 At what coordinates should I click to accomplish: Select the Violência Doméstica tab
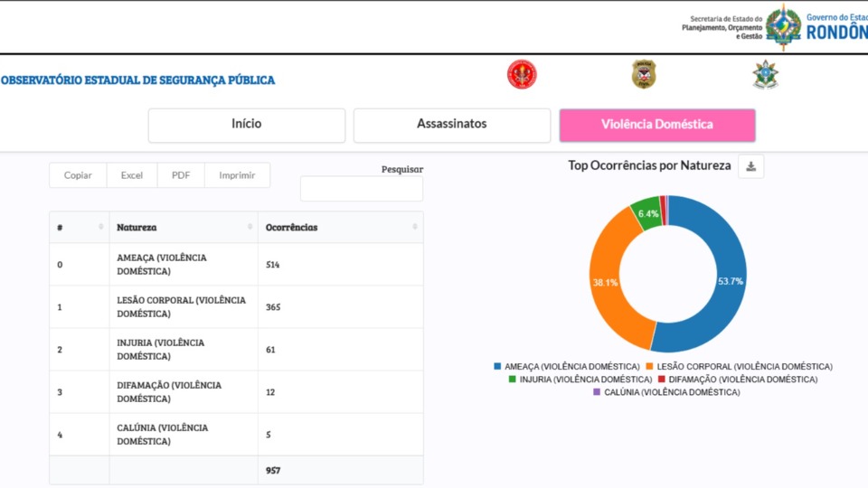pos(657,125)
